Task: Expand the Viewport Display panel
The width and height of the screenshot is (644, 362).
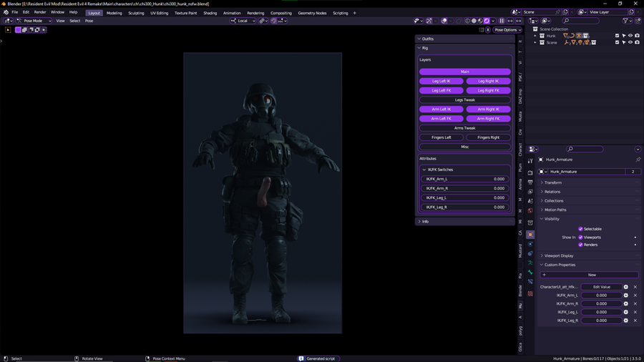Action: 590,255
